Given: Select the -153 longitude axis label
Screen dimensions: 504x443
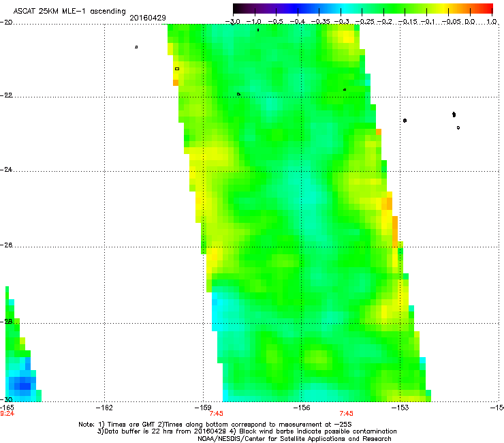Looking at the screenshot, I should (400, 408).
